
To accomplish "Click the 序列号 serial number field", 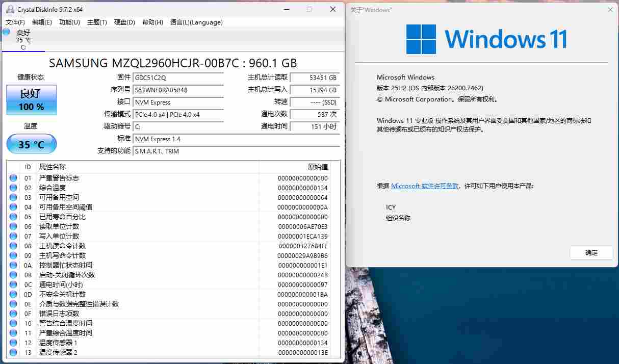I will click(178, 90).
